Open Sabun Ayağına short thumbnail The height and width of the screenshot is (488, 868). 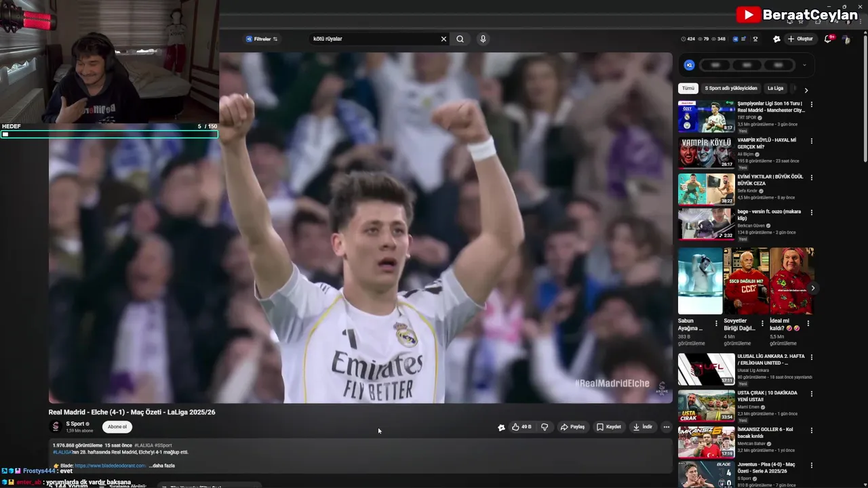click(x=700, y=281)
